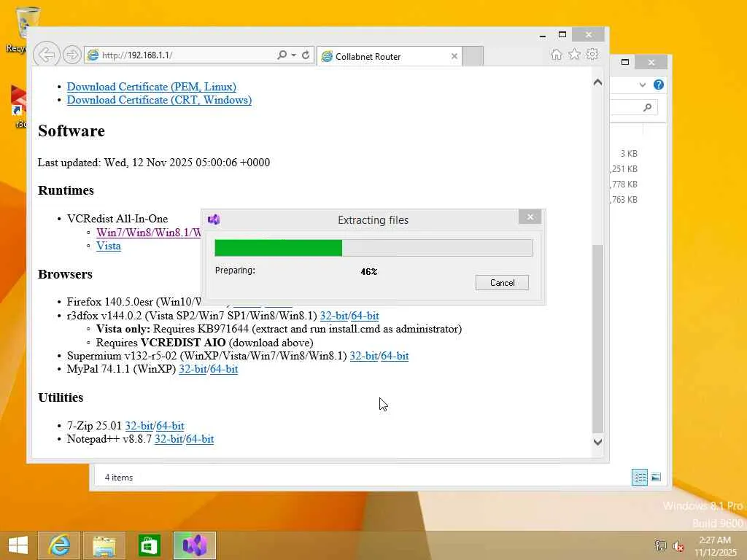Download r3dfox 32-bit build

pyautogui.click(x=333, y=316)
